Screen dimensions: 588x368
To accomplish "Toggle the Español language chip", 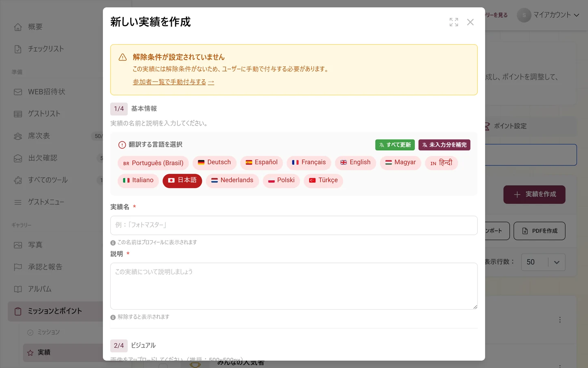I will tap(262, 162).
